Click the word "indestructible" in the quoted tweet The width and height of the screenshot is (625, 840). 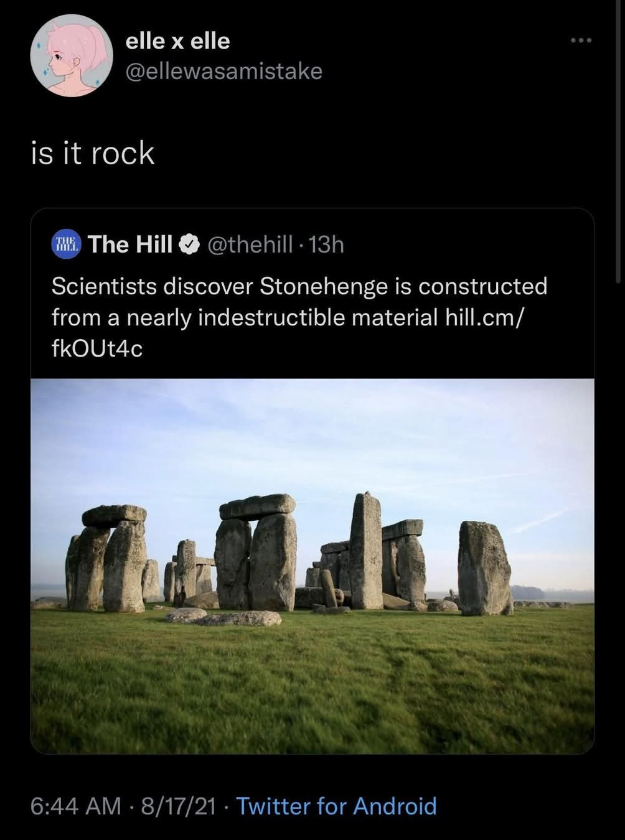271,317
